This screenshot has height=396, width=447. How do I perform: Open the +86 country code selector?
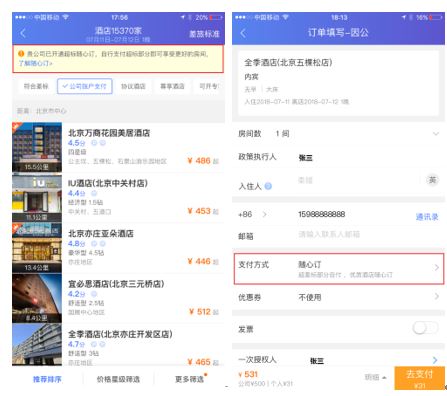(x=252, y=214)
